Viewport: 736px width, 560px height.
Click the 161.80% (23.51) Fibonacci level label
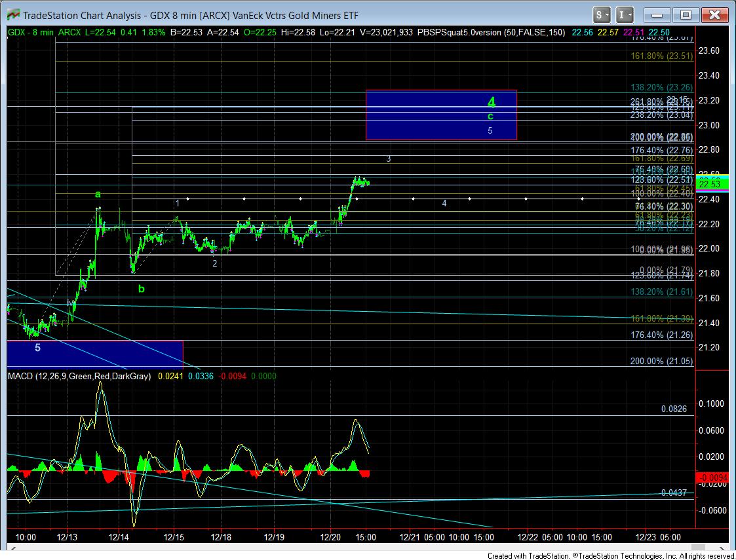(661, 56)
